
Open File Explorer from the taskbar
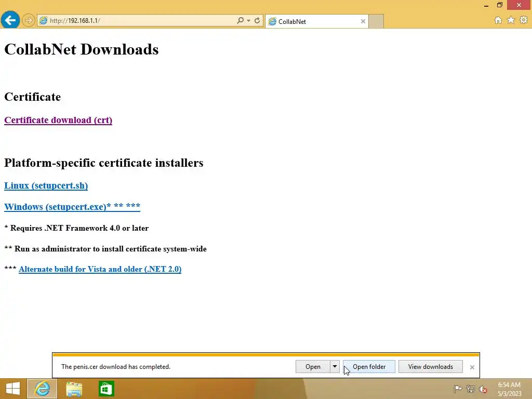click(x=74, y=389)
